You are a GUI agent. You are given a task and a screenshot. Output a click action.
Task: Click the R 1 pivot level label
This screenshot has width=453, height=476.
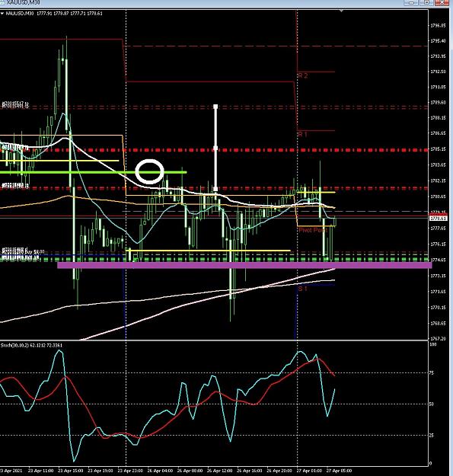tap(302, 134)
